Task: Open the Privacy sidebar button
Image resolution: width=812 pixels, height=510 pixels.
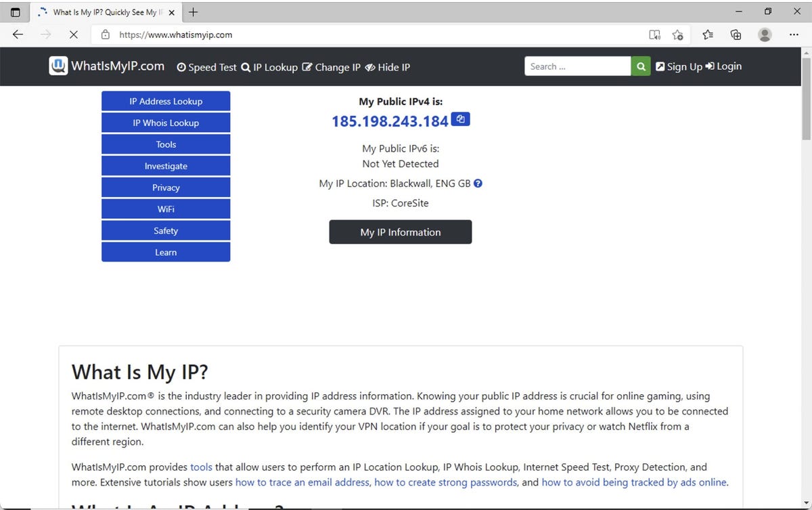Action: [166, 188]
